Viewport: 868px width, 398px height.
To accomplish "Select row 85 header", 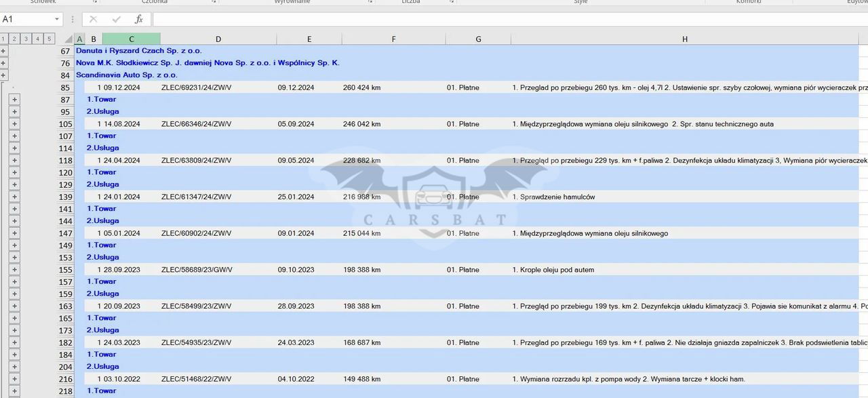I will tap(65, 87).
